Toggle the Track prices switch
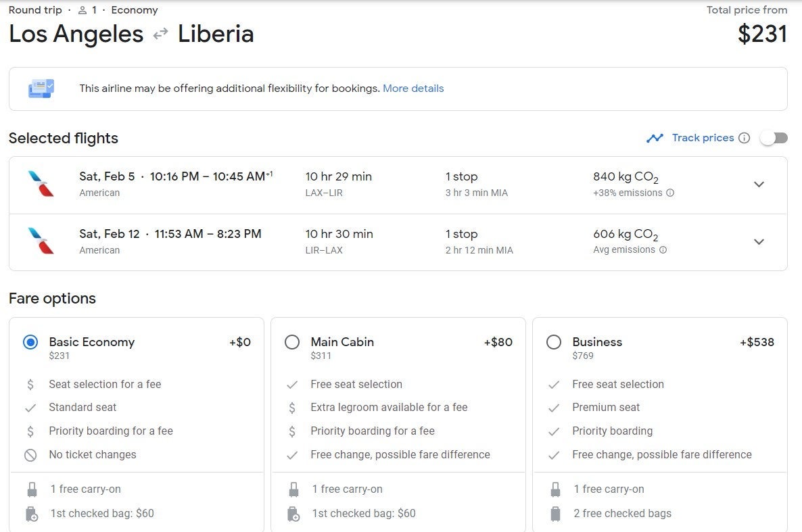802x532 pixels. (774, 138)
